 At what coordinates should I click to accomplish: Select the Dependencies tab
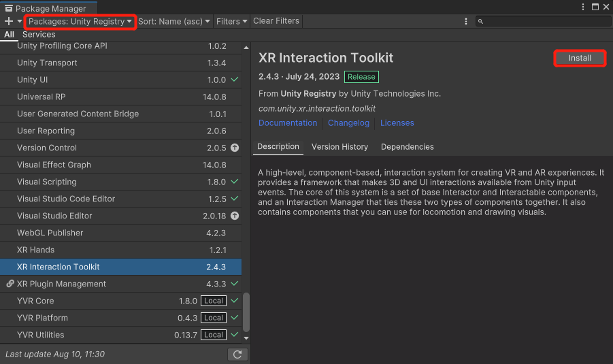(x=407, y=146)
